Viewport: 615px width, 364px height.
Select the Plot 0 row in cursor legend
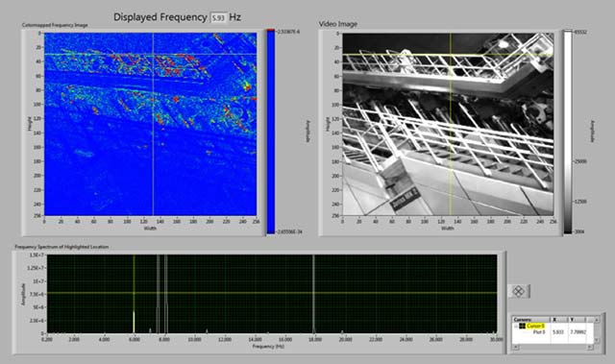click(x=539, y=332)
